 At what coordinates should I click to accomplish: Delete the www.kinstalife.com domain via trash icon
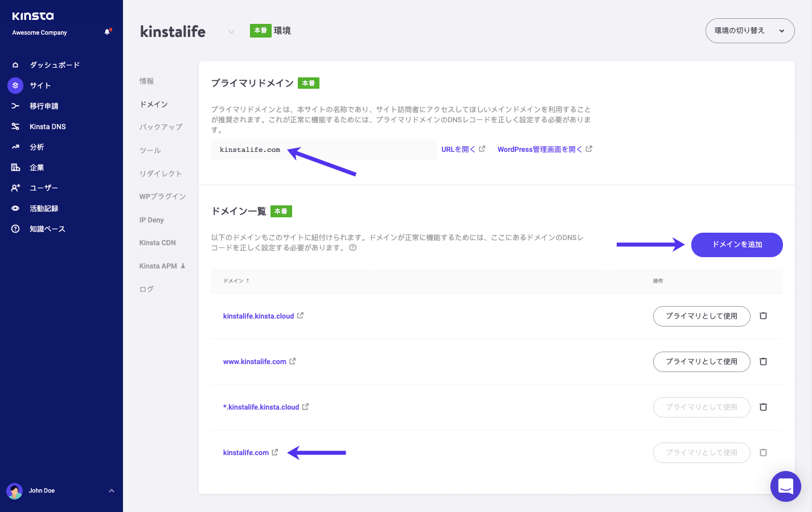click(763, 361)
